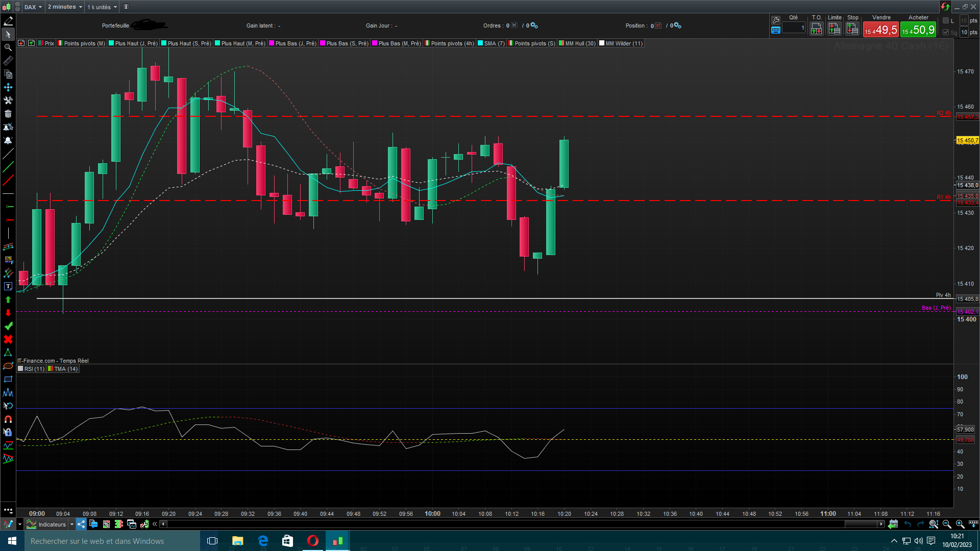Select the magnifier zoom tool
This screenshot has width=980, height=551.
coord(8,47)
